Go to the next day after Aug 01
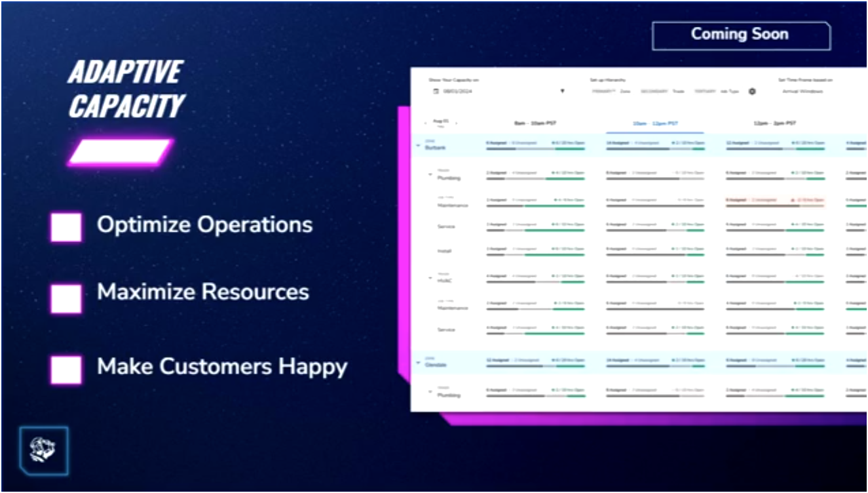 point(456,123)
